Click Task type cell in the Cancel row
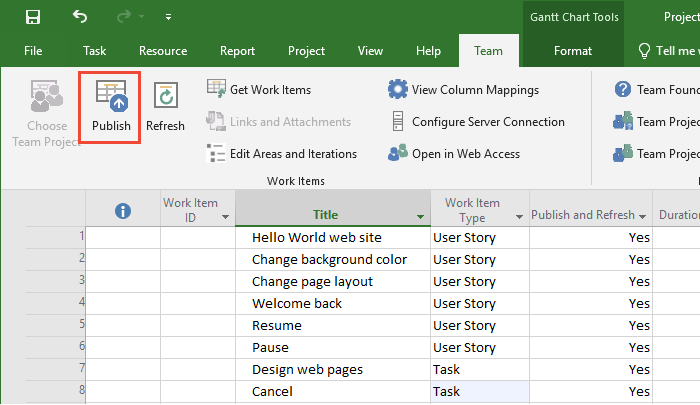The width and height of the screenshot is (700, 405). [x=480, y=392]
